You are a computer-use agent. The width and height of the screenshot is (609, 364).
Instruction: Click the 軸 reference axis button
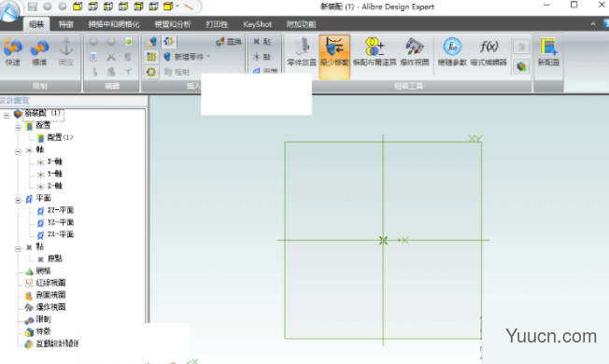point(262,57)
